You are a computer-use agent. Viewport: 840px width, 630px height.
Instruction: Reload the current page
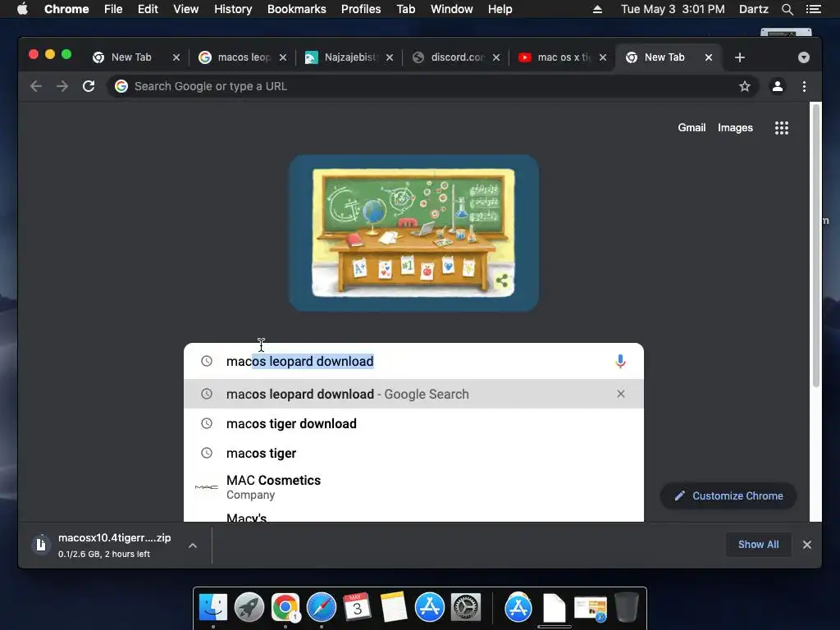pyautogui.click(x=89, y=86)
